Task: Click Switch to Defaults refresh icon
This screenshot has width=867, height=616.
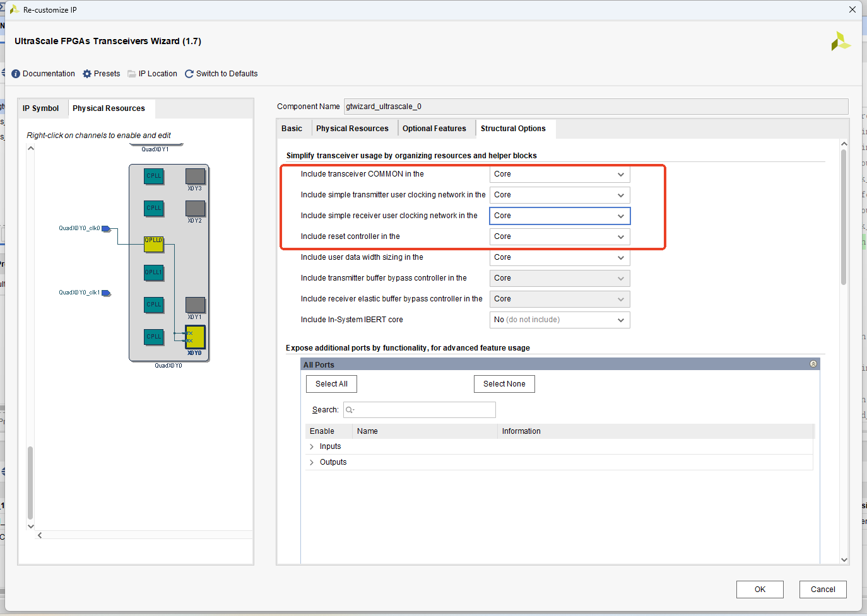Action: click(x=189, y=74)
